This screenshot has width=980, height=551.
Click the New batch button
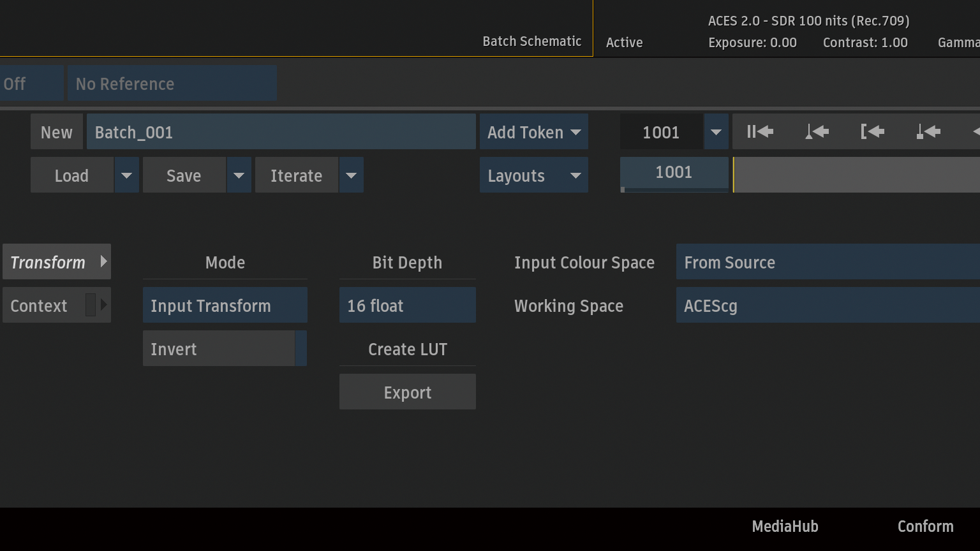tap(56, 132)
